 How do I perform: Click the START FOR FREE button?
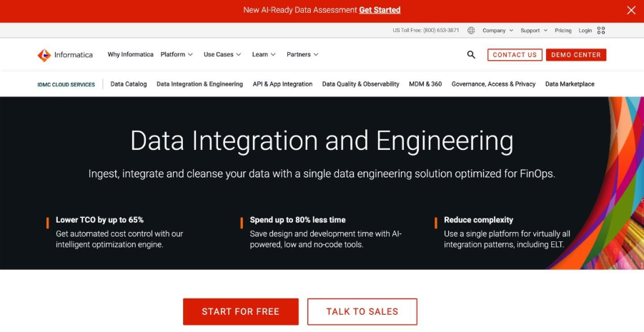(x=241, y=311)
